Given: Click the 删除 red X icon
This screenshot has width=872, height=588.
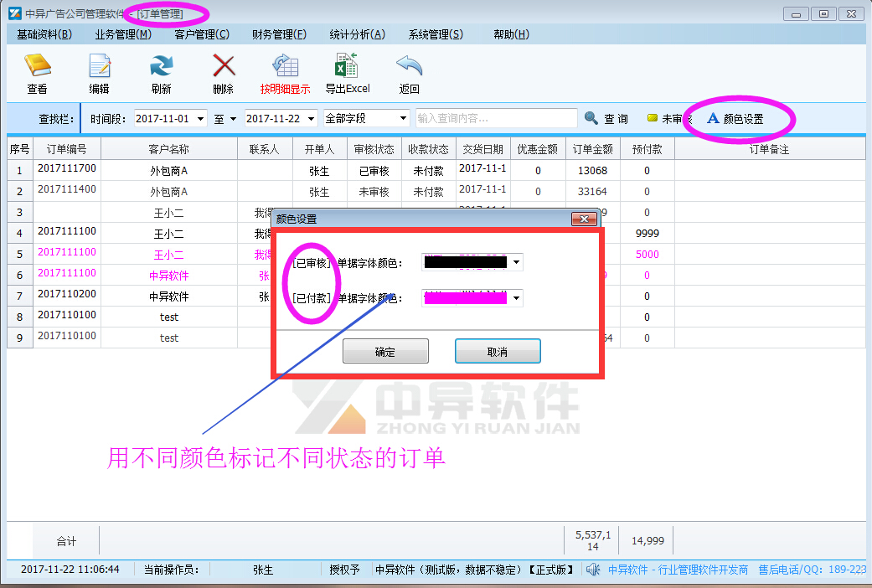Looking at the screenshot, I should 224,67.
